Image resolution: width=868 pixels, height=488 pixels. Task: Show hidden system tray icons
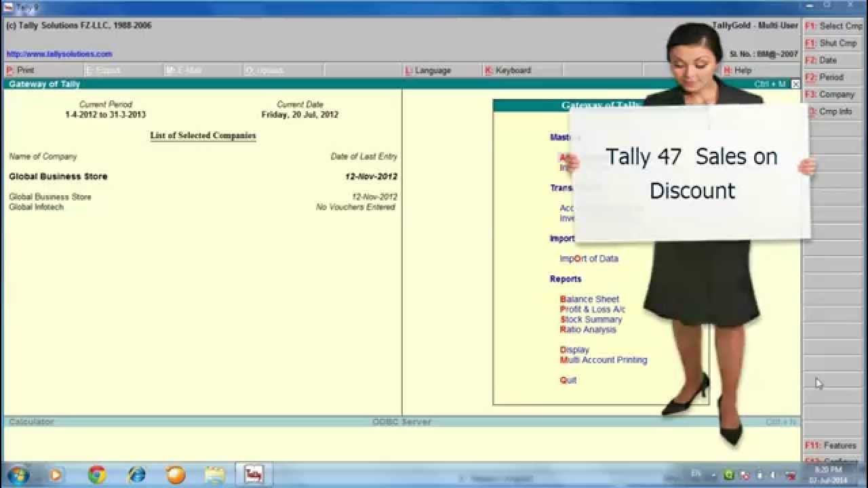(714, 475)
